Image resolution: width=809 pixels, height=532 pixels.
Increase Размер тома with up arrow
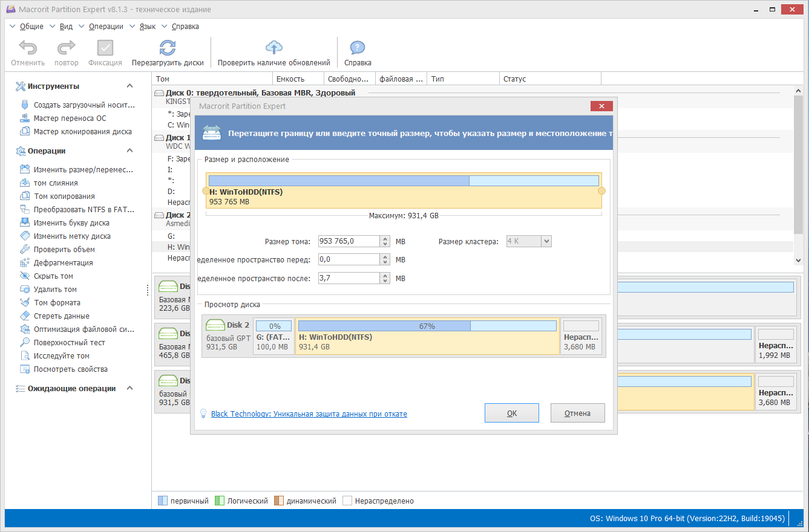(385, 239)
